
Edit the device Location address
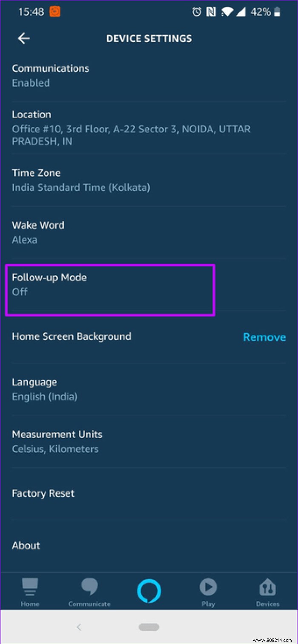pyautogui.click(x=149, y=128)
